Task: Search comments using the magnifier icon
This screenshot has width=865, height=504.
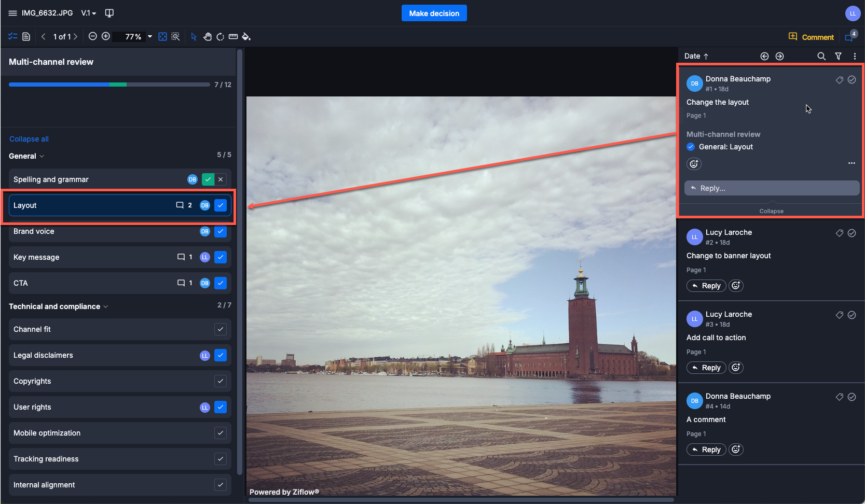Action: point(821,56)
